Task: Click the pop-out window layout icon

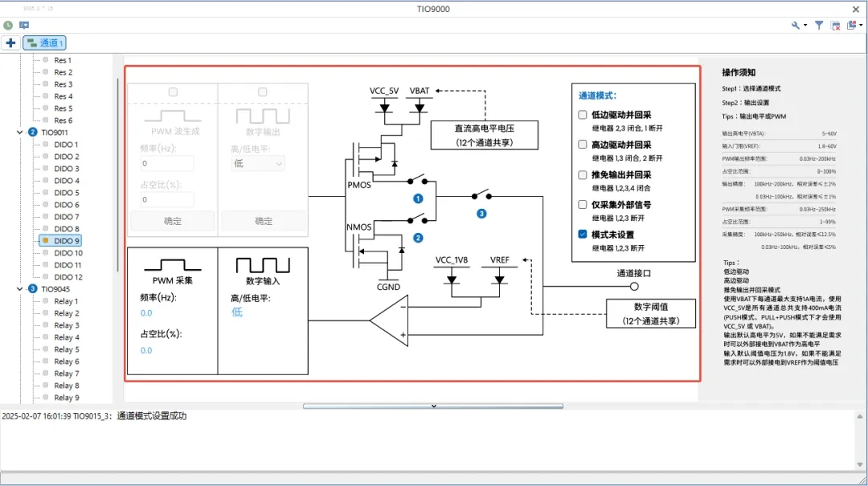Action: click(851, 26)
